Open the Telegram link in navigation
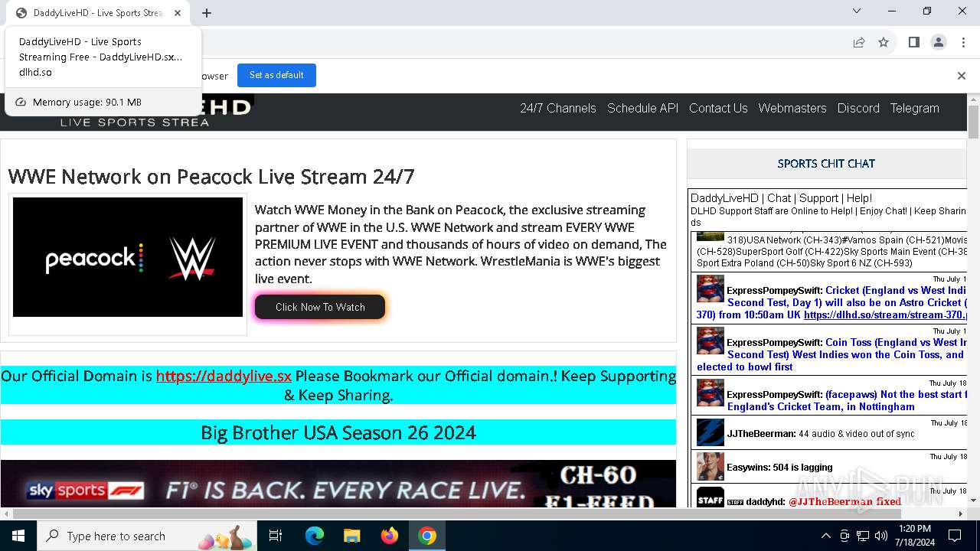The height and width of the screenshot is (551, 980). pyautogui.click(x=914, y=108)
